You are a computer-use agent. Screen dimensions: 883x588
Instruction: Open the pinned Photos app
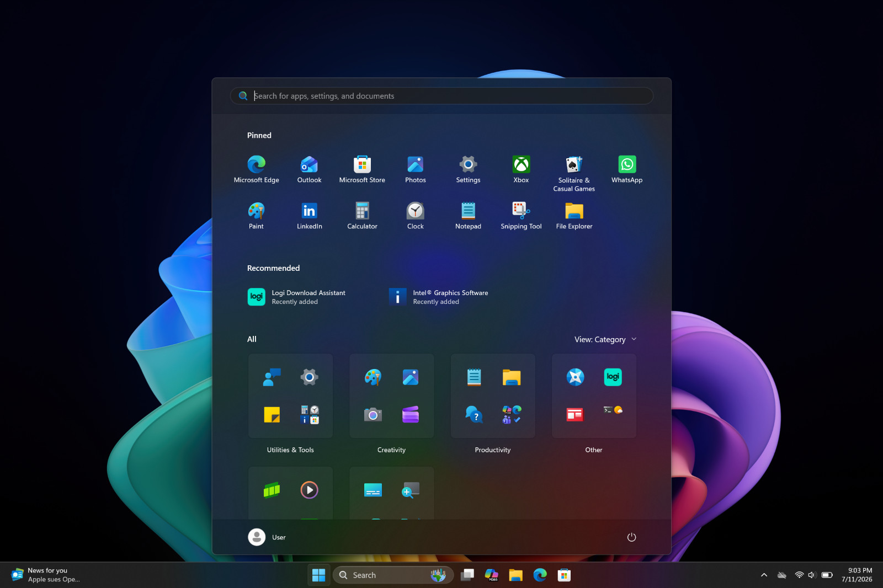point(415,169)
